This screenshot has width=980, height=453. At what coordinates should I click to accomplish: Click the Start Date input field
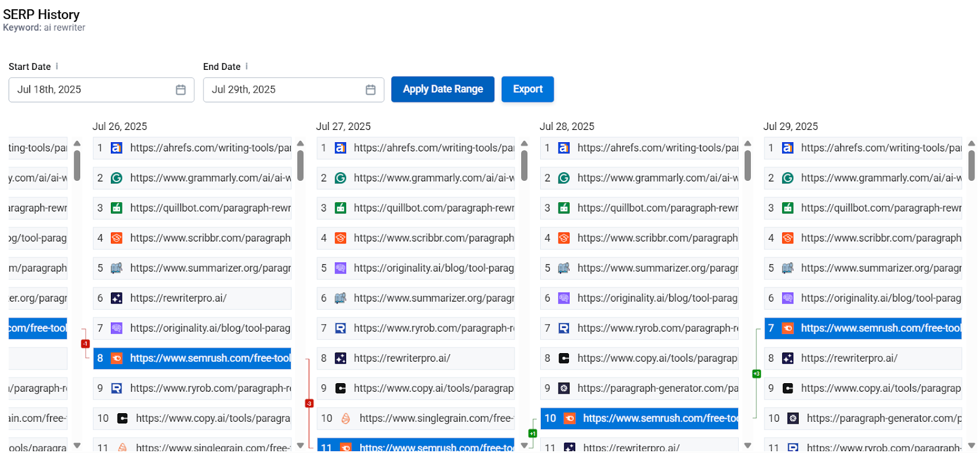click(x=92, y=90)
